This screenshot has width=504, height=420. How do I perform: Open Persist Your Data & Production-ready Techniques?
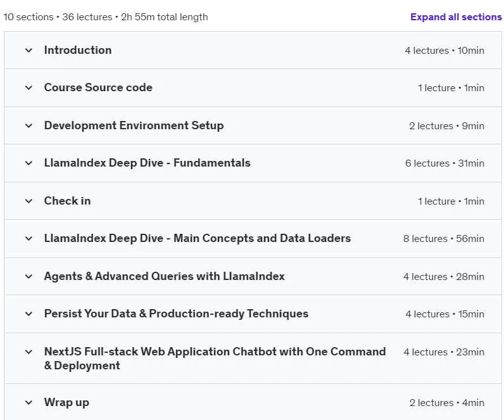click(x=176, y=314)
